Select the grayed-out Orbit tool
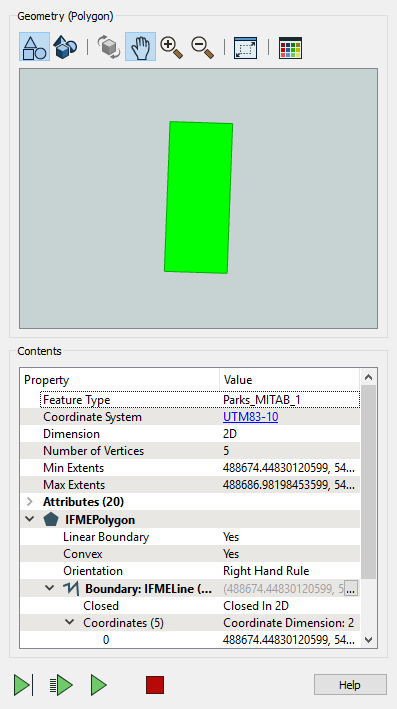 109,47
